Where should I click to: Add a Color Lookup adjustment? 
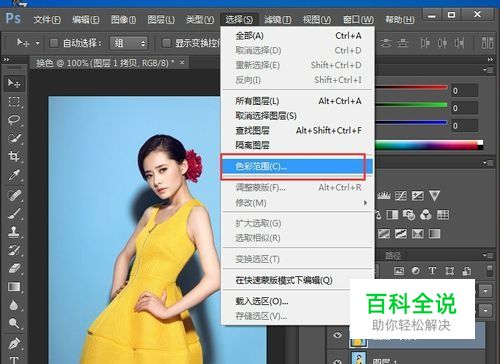click(x=443, y=215)
